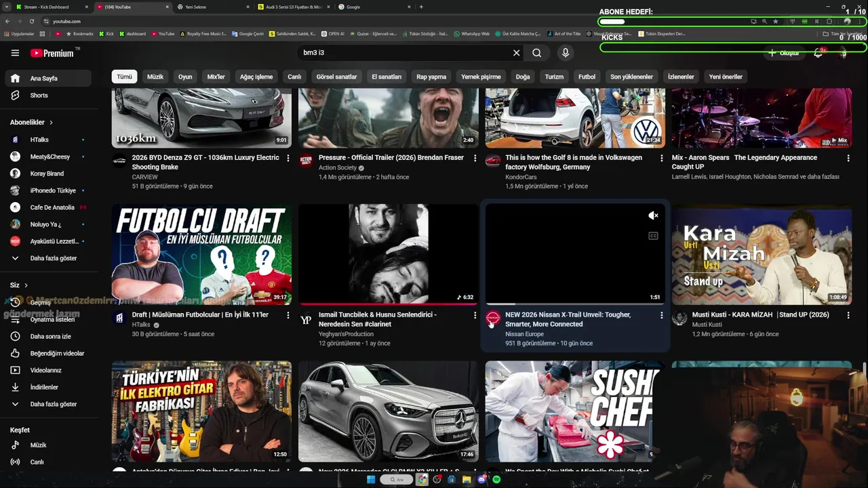Expand Daha fazla göster under subscriptions
This screenshot has height=488, width=868.
47,258
